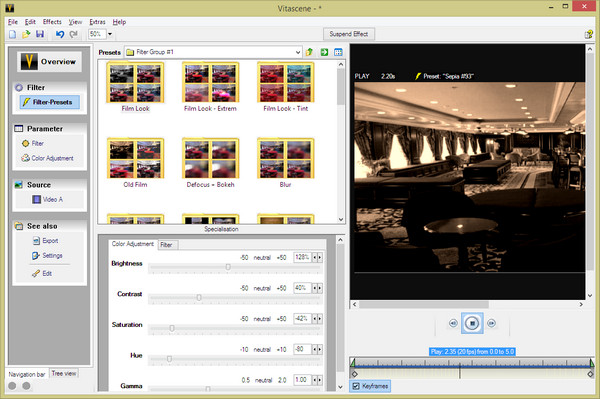This screenshot has height=399, width=600.
Task: Go up one preset folder level
Action: 309,52
